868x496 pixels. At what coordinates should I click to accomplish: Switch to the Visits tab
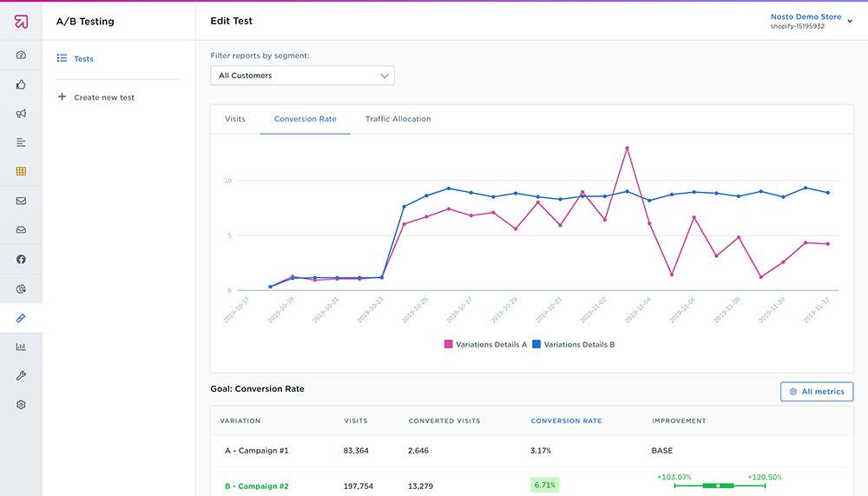point(234,119)
